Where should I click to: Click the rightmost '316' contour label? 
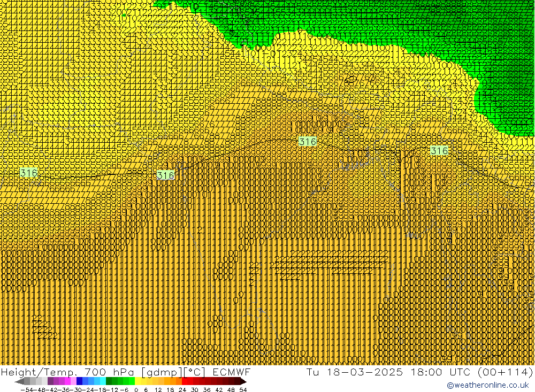coord(439,151)
